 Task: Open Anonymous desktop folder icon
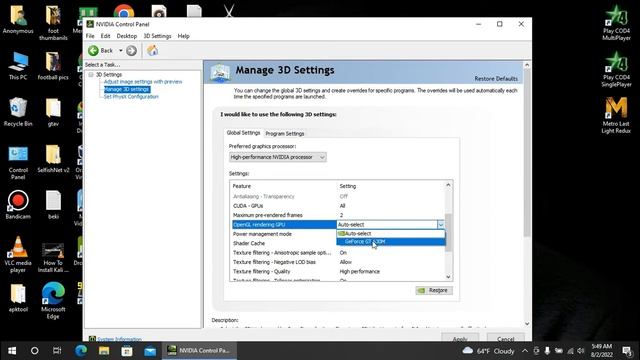click(18, 20)
